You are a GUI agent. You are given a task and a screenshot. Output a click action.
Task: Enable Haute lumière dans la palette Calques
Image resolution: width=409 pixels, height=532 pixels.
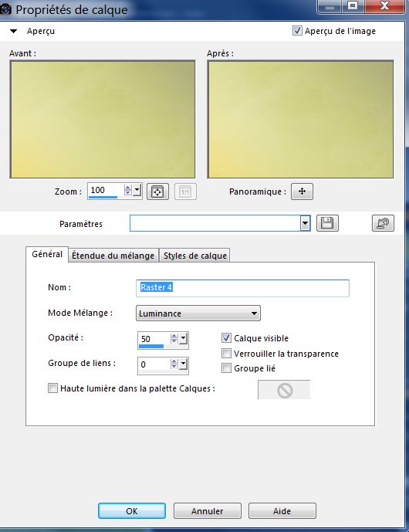tap(52, 388)
